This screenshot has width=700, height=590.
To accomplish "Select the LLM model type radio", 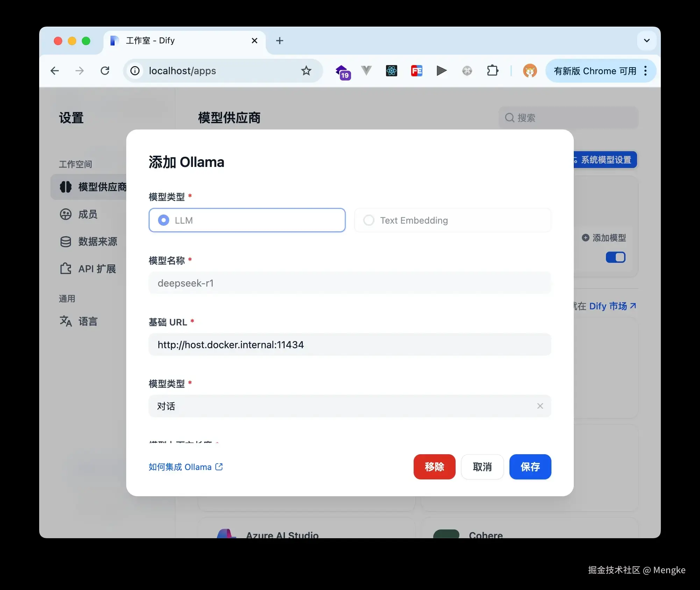I will 163,220.
